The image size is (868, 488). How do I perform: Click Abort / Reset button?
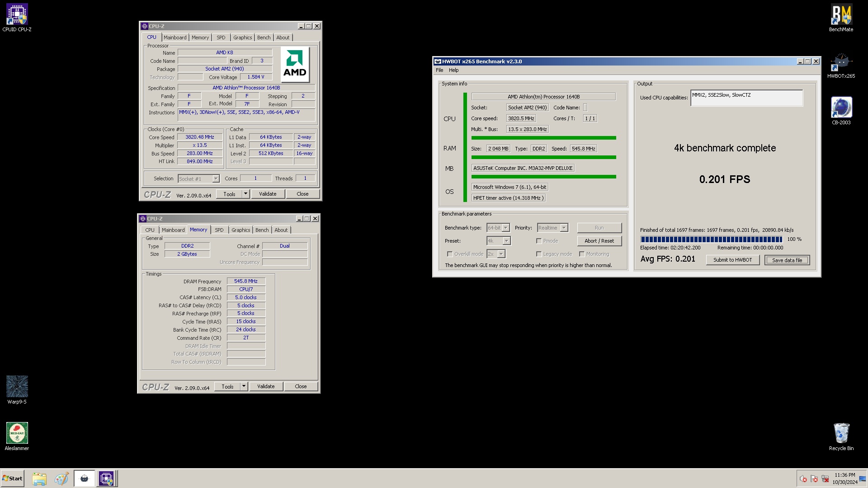click(x=599, y=241)
